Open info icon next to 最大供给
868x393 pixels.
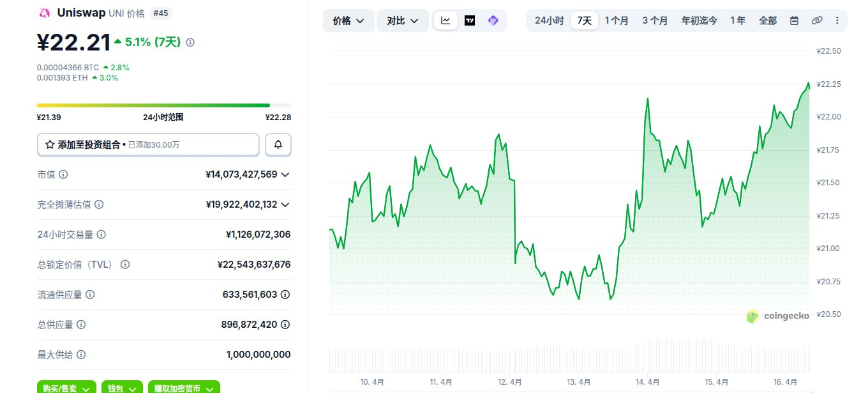tap(81, 355)
